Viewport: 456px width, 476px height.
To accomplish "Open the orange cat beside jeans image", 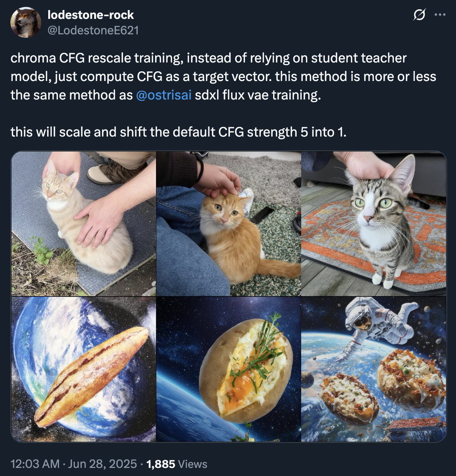I will click(228, 224).
